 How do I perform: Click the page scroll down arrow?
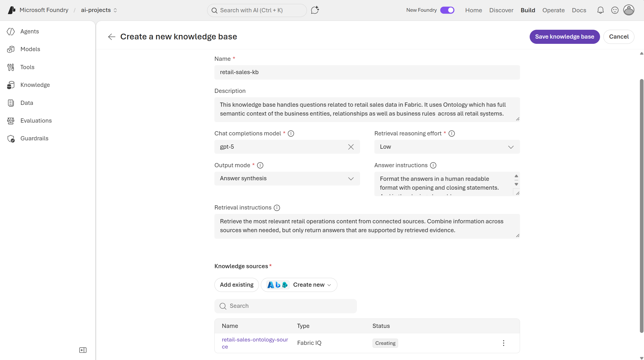(641, 358)
